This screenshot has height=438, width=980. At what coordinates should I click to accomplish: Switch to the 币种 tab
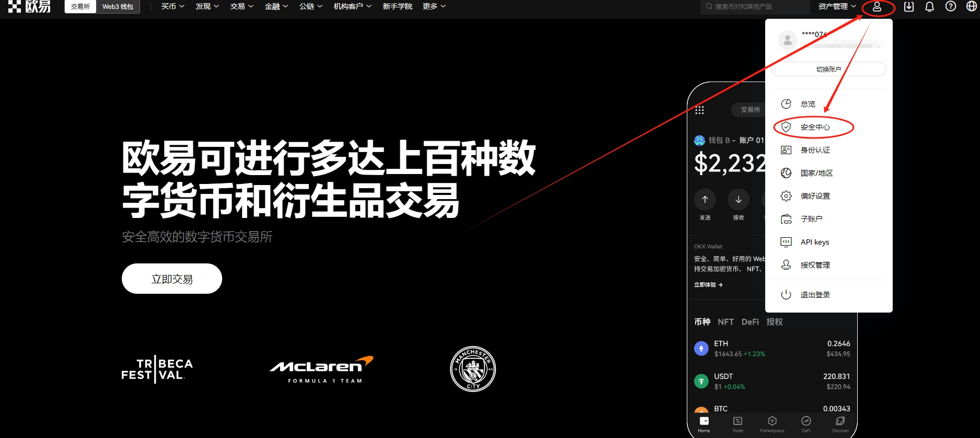point(702,322)
